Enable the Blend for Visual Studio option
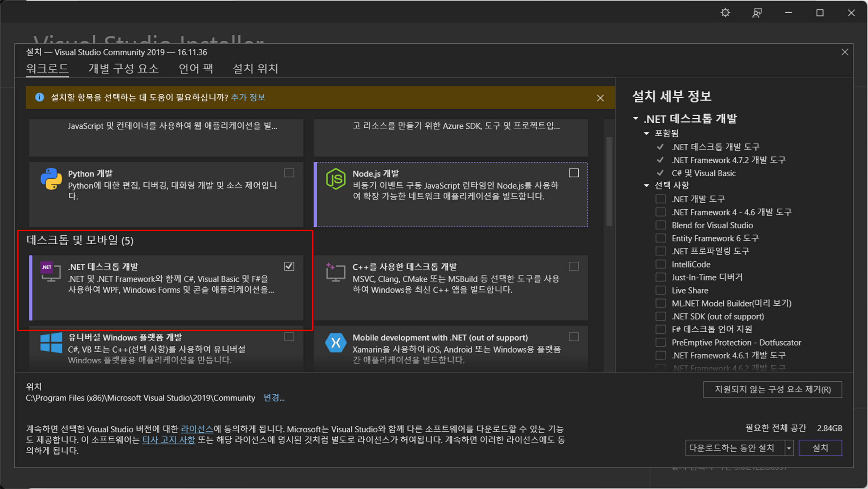Viewport: 868px width, 489px height. pyautogui.click(x=661, y=225)
